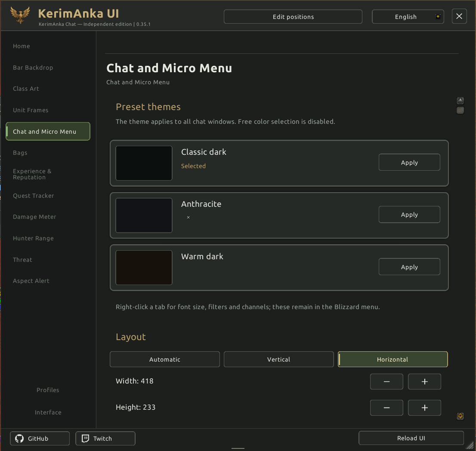Click the 'Preset themes' heading
Viewport: 476px width, 451px height.
tap(148, 107)
